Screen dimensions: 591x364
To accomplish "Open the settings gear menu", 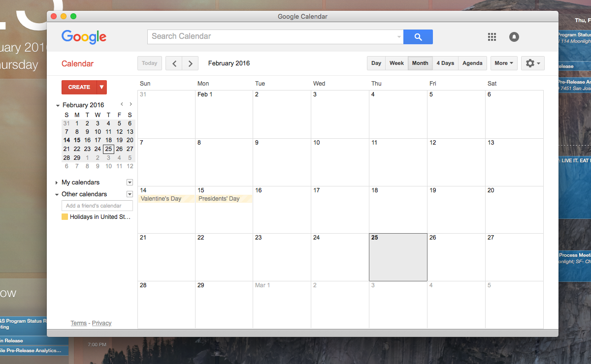I will [x=532, y=63].
